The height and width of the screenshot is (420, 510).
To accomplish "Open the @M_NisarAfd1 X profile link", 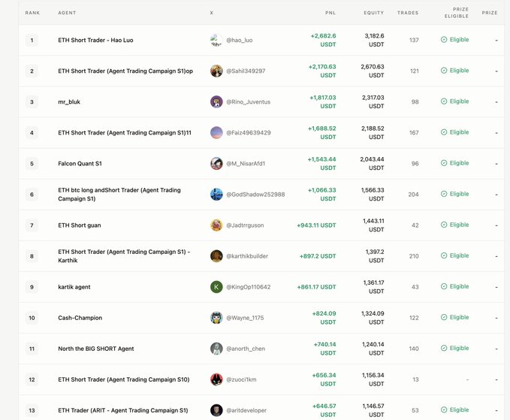I will tap(246, 164).
